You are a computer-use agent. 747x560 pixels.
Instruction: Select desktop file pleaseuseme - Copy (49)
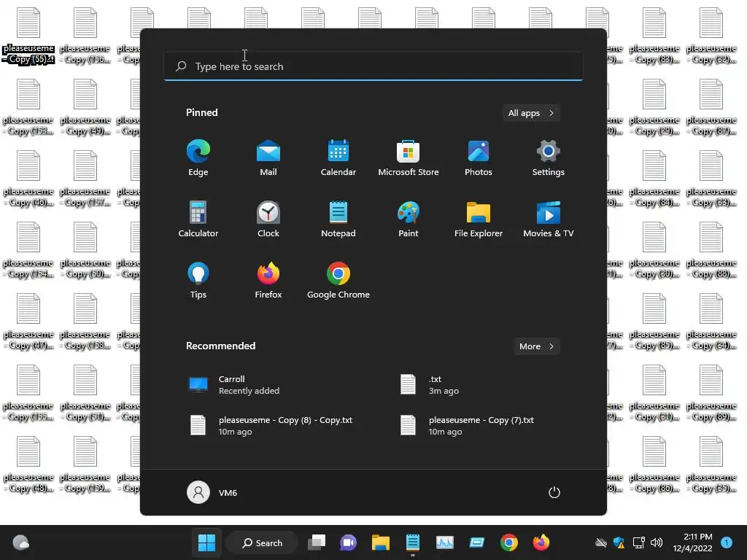coord(85,108)
